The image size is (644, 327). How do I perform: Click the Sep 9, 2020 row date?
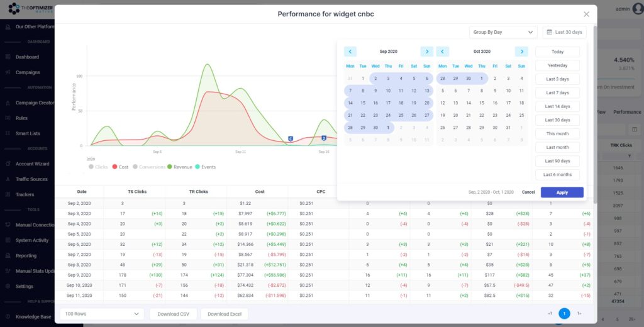[x=79, y=275]
